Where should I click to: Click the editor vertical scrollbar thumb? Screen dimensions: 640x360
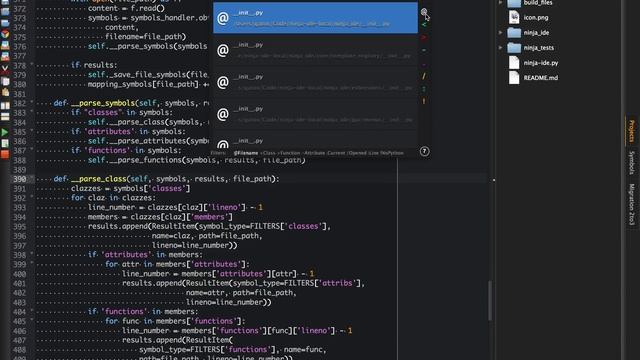tap(490, 301)
